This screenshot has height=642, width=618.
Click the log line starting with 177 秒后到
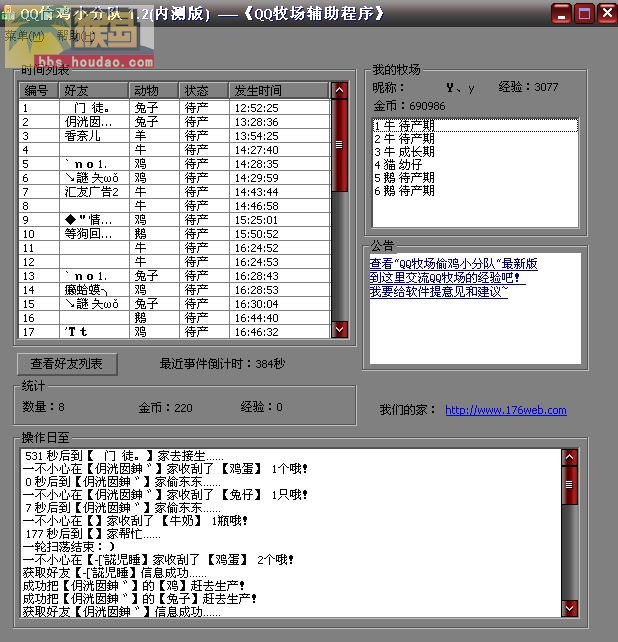tap(93, 533)
